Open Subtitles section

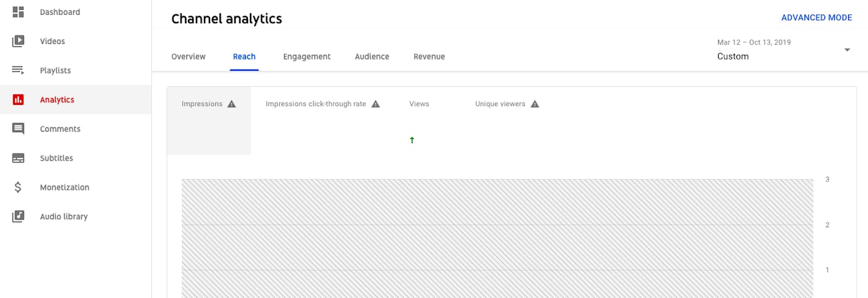(76, 158)
